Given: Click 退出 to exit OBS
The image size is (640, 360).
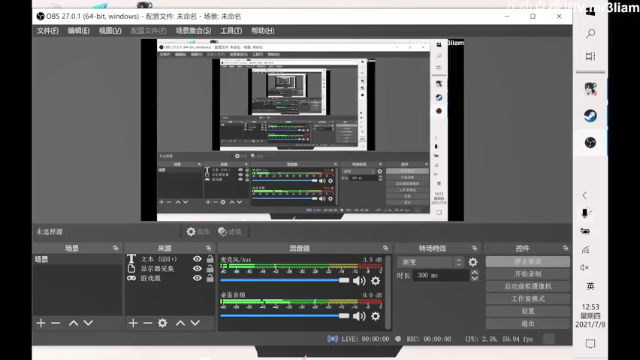Looking at the screenshot, I should [x=528, y=324].
